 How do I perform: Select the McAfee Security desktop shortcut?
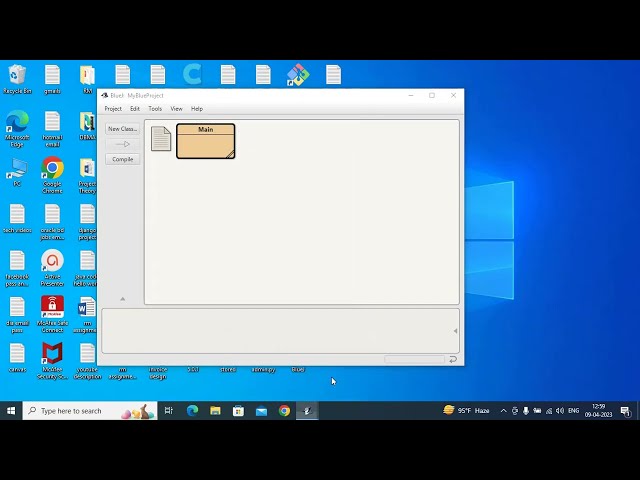[52, 361]
